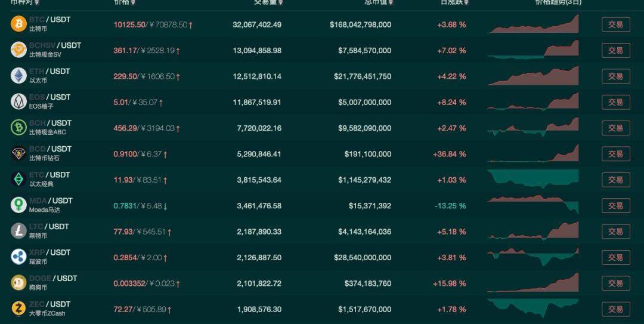This screenshot has height=324, width=644.
Task: Sort by the 日涨跌 daily change arrow
Action: 466,2
